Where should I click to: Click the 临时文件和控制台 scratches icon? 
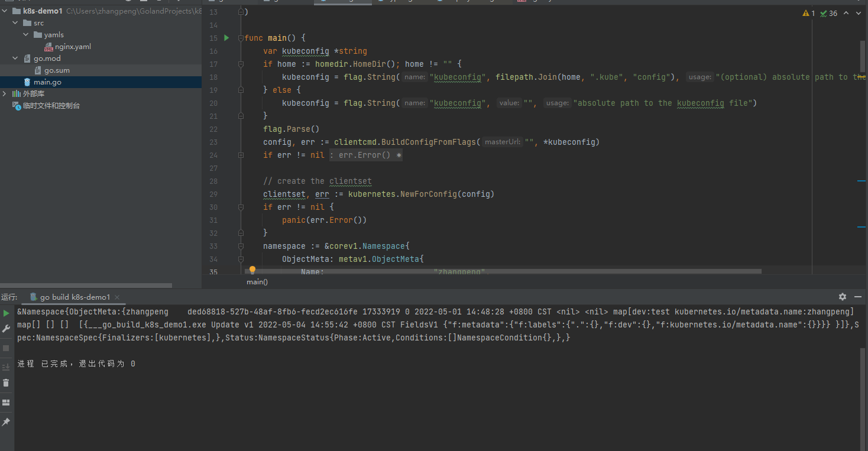tap(17, 106)
